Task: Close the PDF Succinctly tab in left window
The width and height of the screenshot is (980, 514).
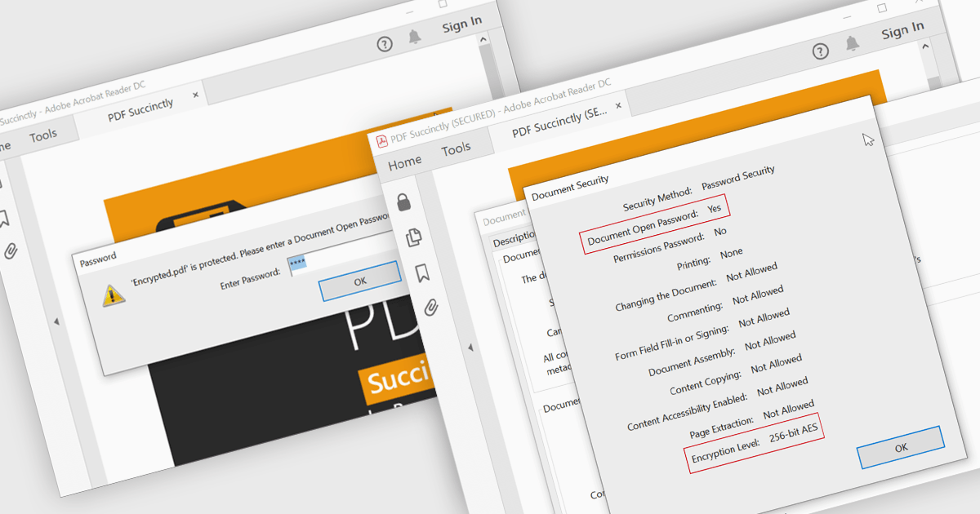Action: tap(195, 95)
